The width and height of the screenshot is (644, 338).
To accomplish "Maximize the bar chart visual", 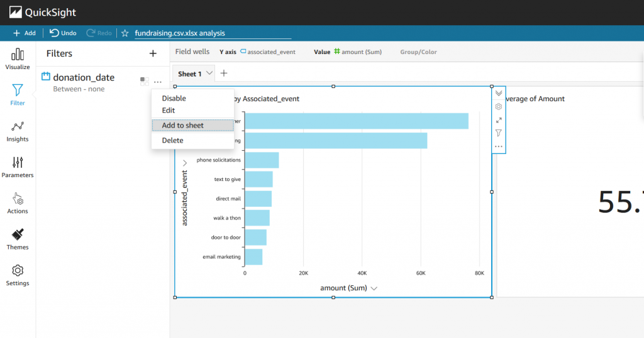I will pos(499,120).
